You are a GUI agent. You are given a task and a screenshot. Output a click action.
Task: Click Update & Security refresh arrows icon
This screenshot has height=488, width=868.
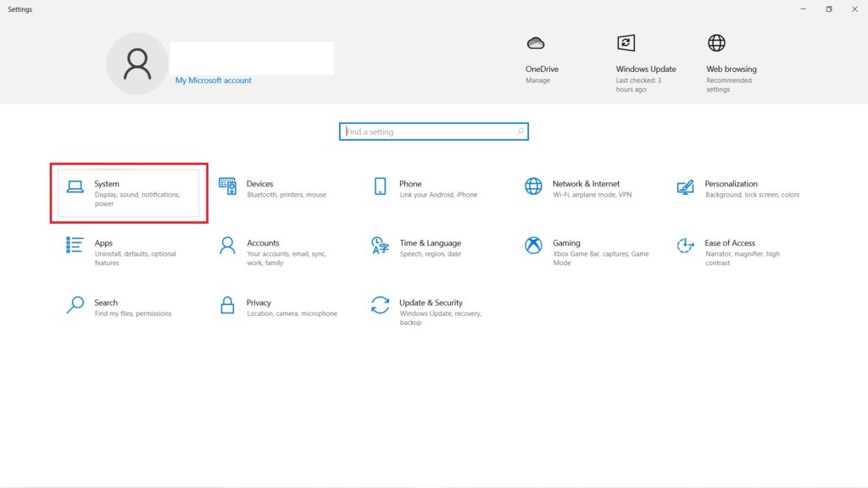[x=381, y=305]
